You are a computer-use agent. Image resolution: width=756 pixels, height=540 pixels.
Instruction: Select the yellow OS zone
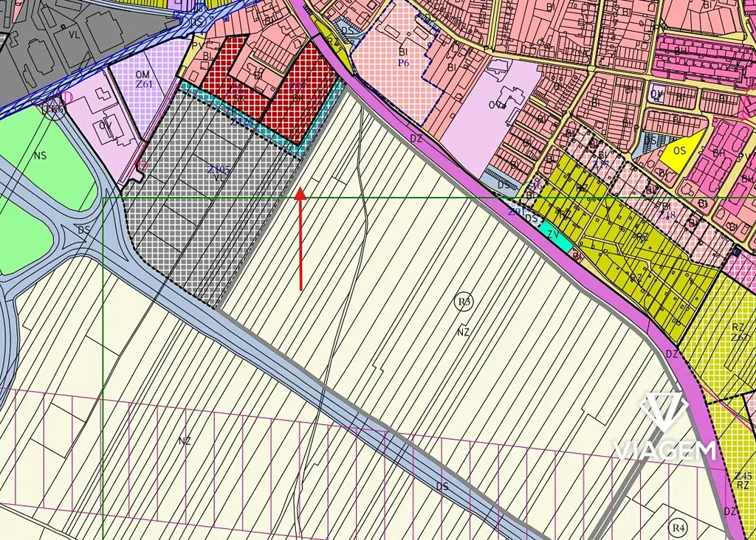pyautogui.click(x=678, y=153)
